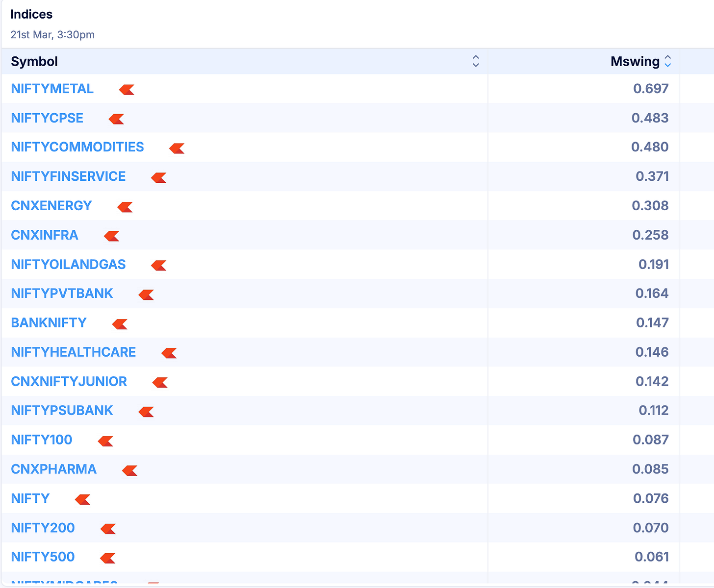Sort by the Symbol column arrows
This screenshot has width=714, height=588.
click(476, 61)
